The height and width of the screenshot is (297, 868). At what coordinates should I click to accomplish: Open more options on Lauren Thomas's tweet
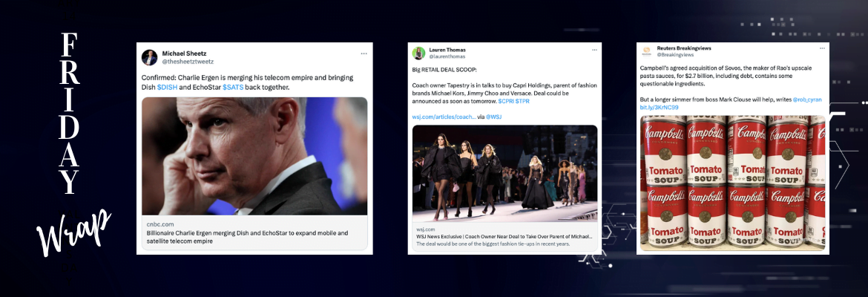click(594, 50)
